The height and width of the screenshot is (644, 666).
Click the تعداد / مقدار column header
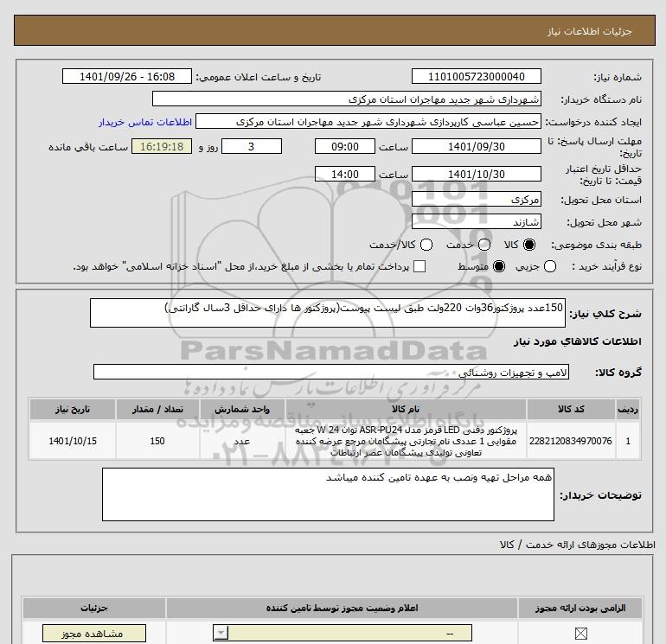coord(157,409)
